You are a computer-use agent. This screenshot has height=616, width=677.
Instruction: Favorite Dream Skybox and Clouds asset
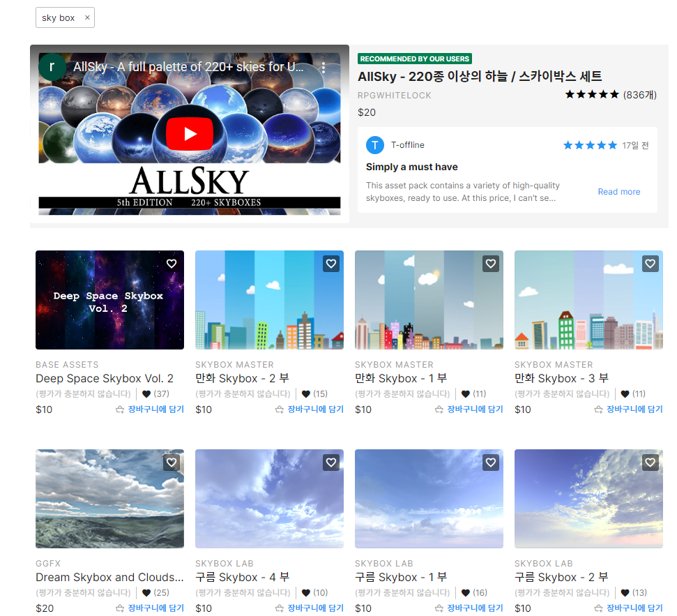[x=172, y=463]
